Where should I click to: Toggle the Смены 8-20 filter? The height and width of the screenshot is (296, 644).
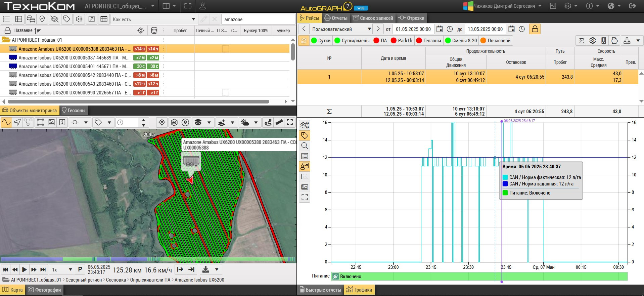[461, 41]
